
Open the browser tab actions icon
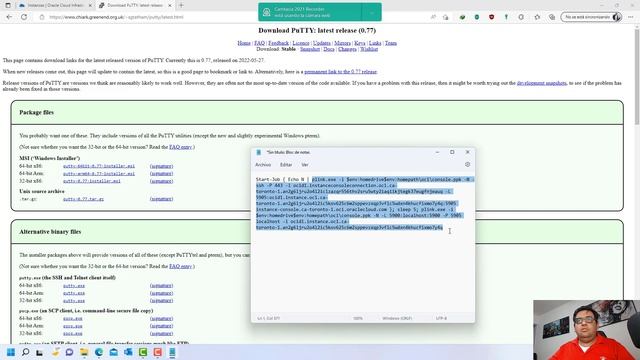coord(8,5)
